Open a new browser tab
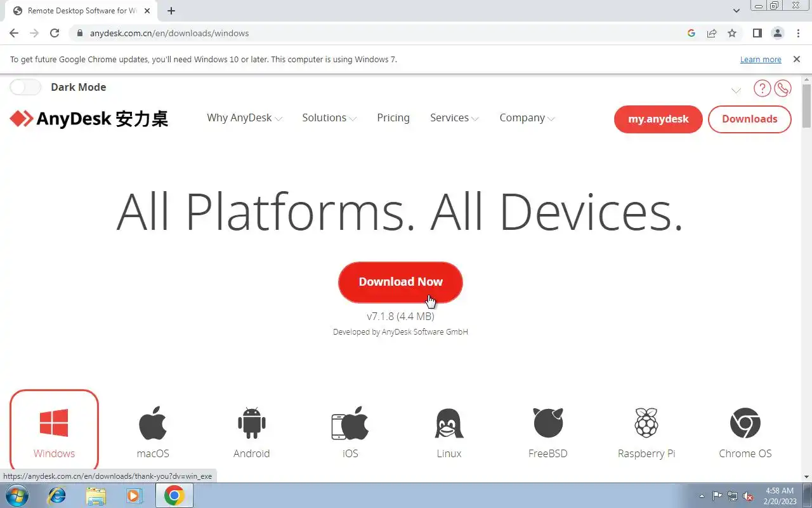 [171, 11]
